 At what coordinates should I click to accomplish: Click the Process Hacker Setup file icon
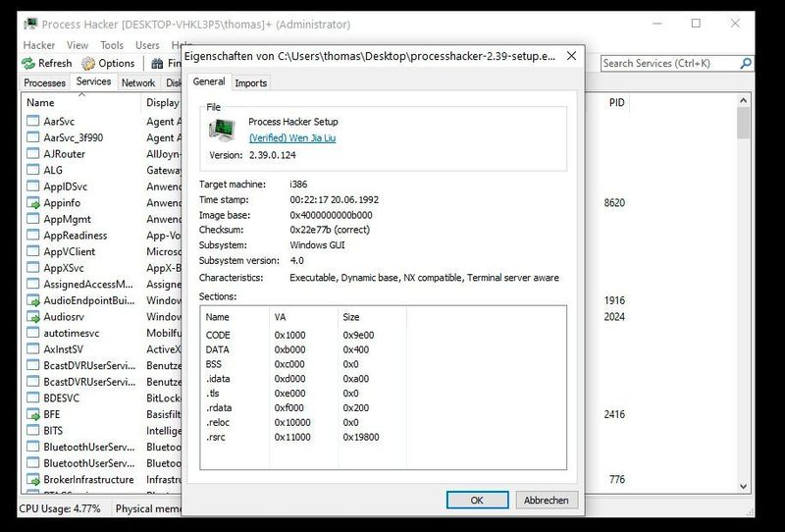(222, 132)
